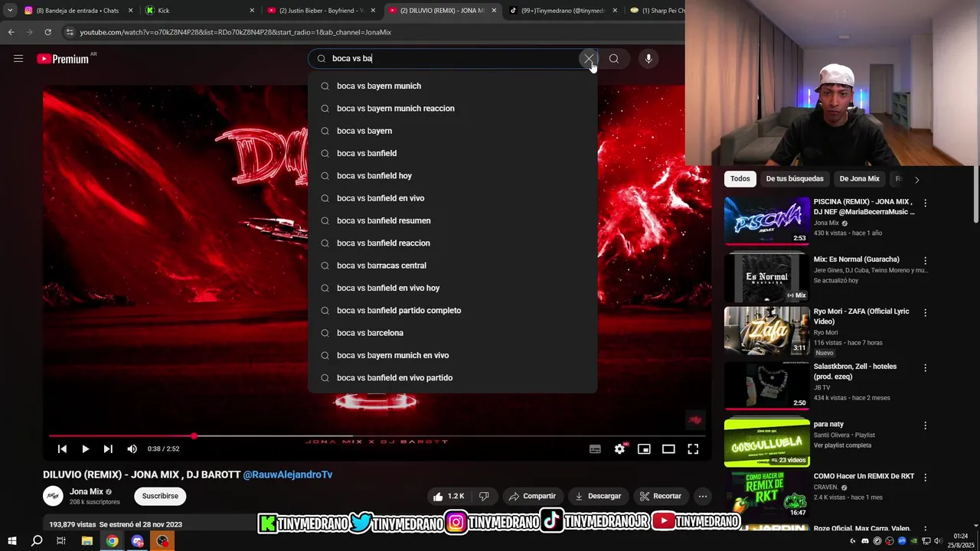Choose De Jona Mix filter chip
The height and width of the screenshot is (551, 980).
click(x=859, y=179)
